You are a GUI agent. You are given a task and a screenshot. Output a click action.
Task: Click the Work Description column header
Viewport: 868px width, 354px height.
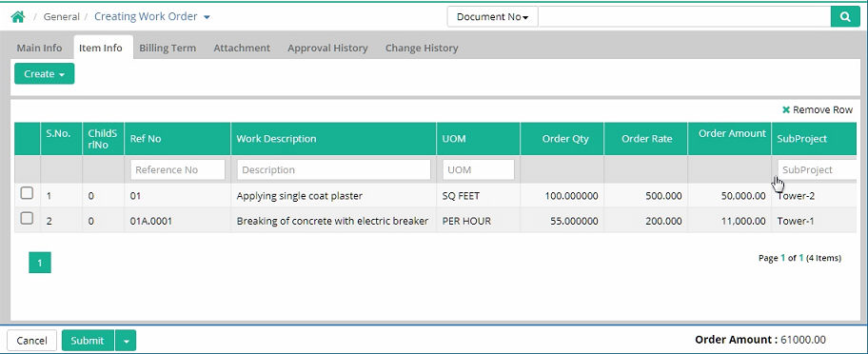[333, 138]
